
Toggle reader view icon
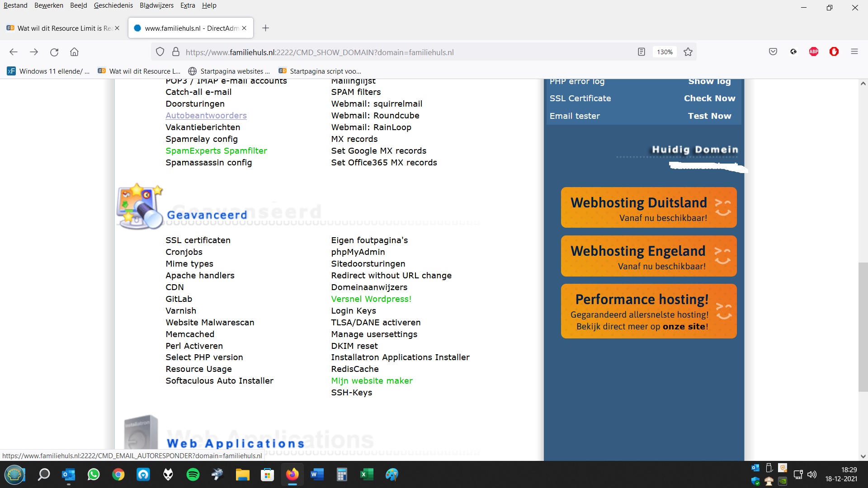pos(642,52)
